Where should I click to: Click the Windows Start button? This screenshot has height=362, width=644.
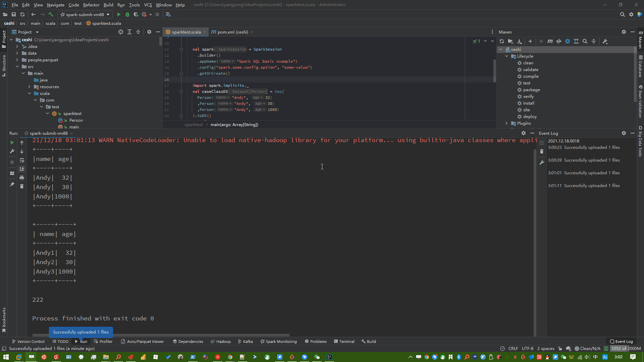(x=6, y=357)
